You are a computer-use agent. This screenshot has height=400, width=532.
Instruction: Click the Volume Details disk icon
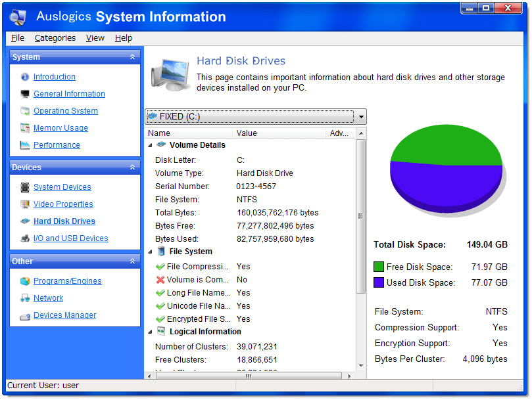click(x=161, y=144)
